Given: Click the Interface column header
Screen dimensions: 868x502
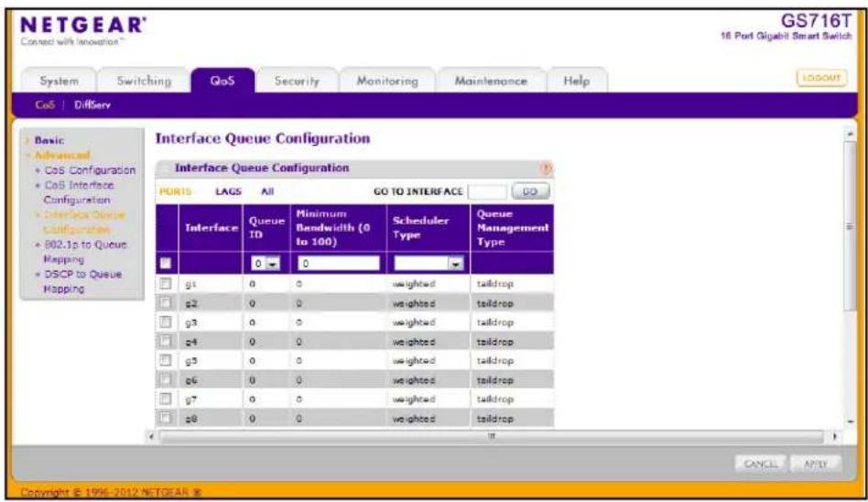Looking at the screenshot, I should point(211,228).
